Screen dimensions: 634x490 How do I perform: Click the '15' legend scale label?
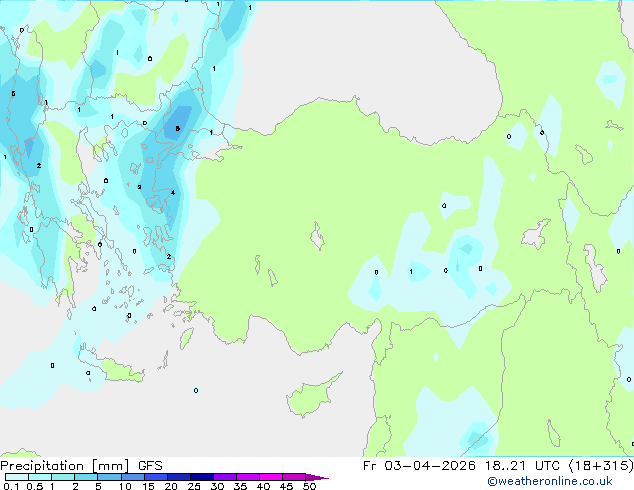(148, 486)
